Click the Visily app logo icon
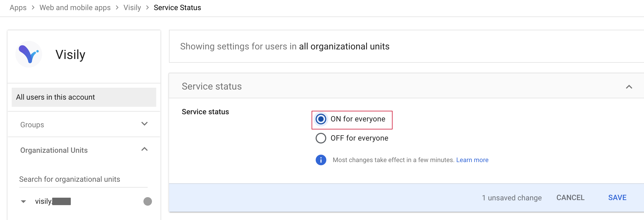Image resolution: width=644 pixels, height=220 pixels. coord(29,54)
